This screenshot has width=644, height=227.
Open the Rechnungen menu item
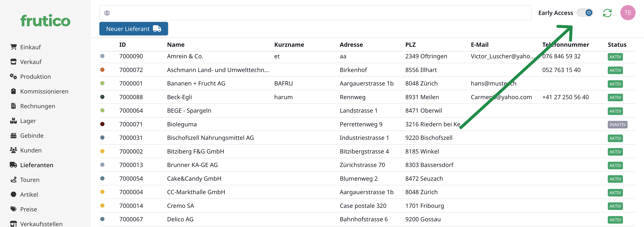click(x=37, y=106)
